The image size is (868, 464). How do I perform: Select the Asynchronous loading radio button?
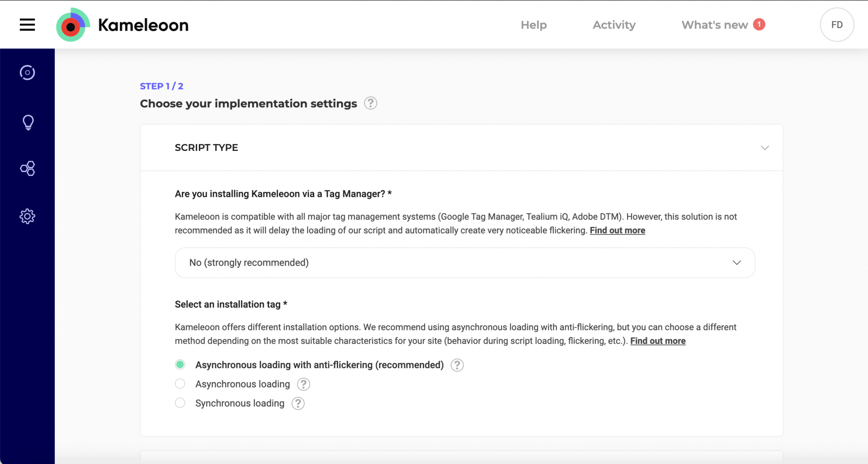click(x=180, y=384)
